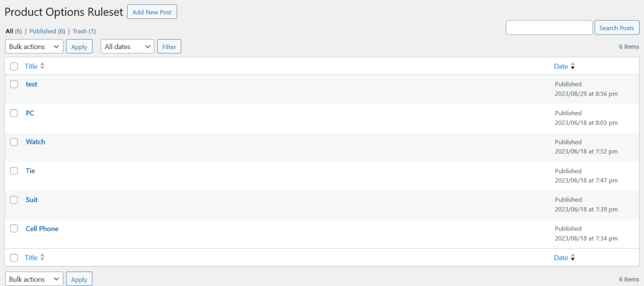Image resolution: width=644 pixels, height=286 pixels.
Task: Click the top Apply button
Action: 79,47
